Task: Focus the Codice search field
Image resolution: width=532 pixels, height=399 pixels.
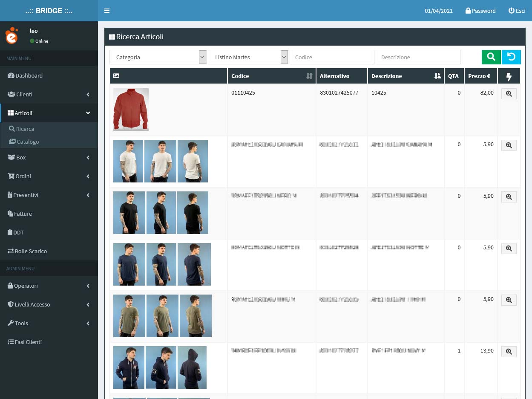Action: pos(332,57)
